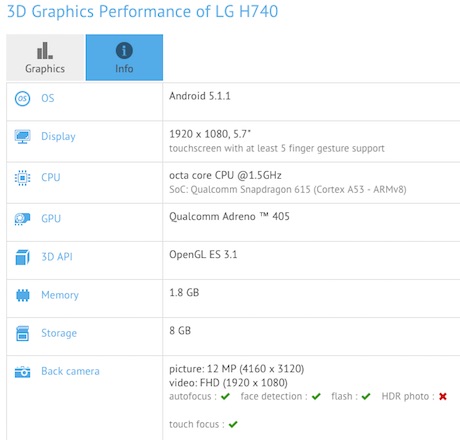The width and height of the screenshot is (460, 440).
Task: Click the face detection green checkmark
Action: click(316, 396)
